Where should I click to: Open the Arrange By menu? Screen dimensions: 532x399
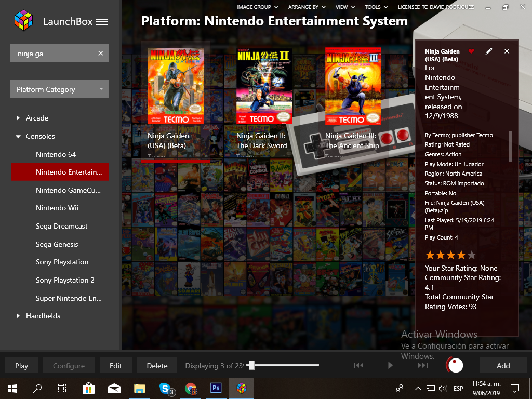307,7
